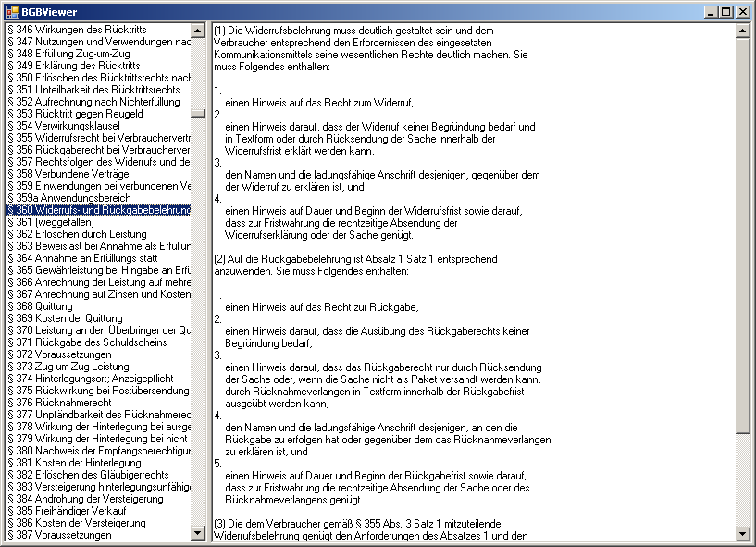Open § 385 Freihändiger Verkauf
Viewport: 756px width, 547px height.
click(x=98, y=512)
